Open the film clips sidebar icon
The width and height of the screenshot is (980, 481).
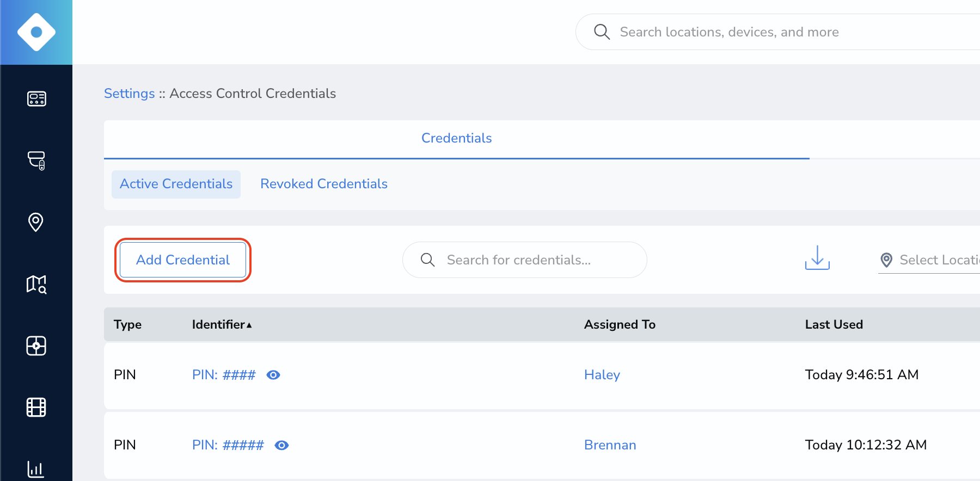click(36, 407)
